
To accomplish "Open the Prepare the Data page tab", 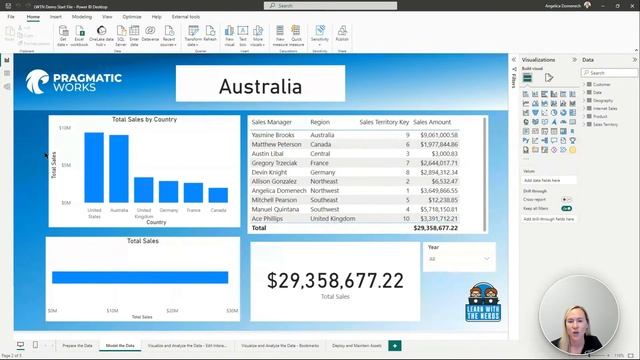I will click(x=77, y=346).
